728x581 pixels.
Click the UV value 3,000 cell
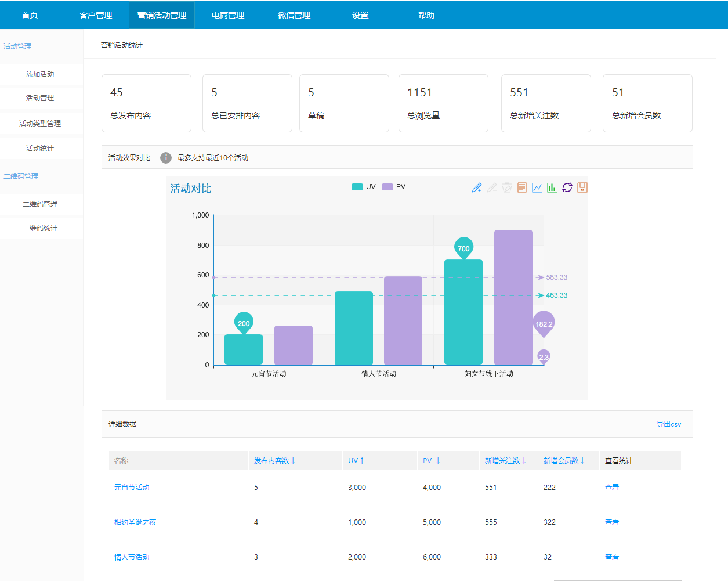[x=357, y=488]
